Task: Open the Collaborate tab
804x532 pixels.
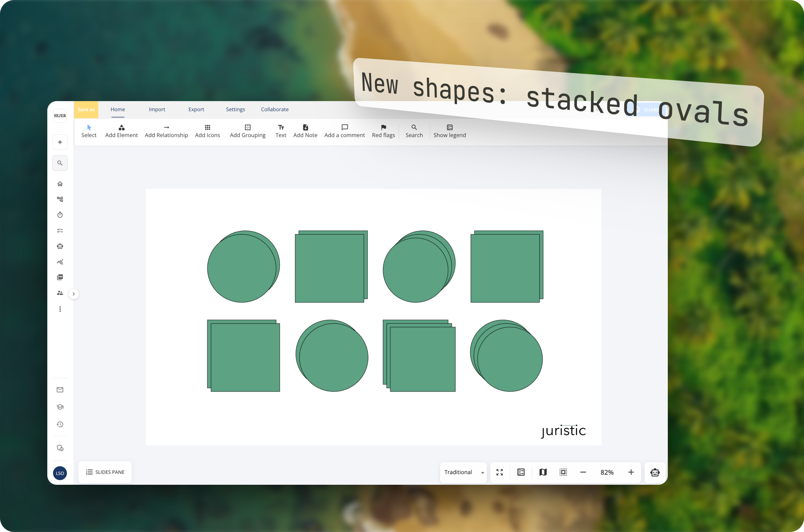Action: point(275,109)
